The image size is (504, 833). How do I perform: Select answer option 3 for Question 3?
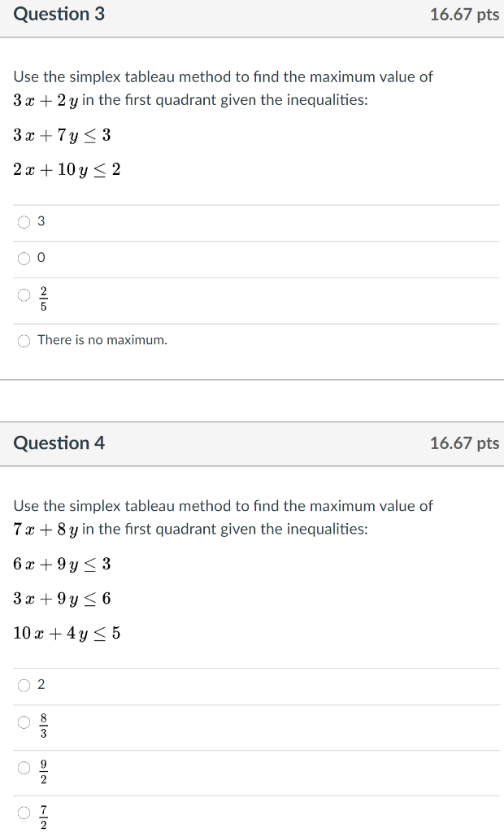point(24,221)
